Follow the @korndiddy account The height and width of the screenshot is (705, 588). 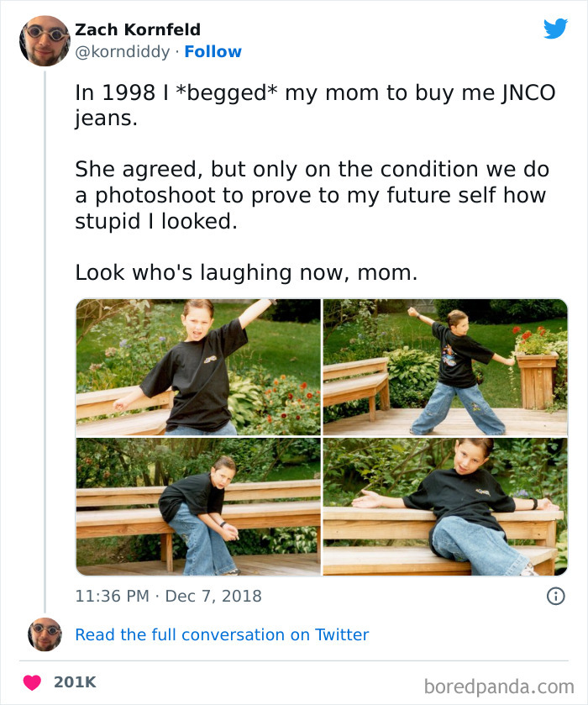point(213,52)
